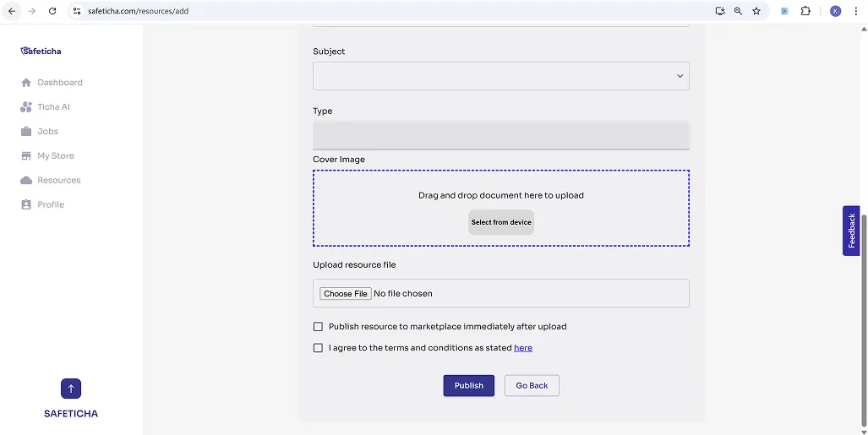Open the Feedback side tab
868x435 pixels.
851,231
